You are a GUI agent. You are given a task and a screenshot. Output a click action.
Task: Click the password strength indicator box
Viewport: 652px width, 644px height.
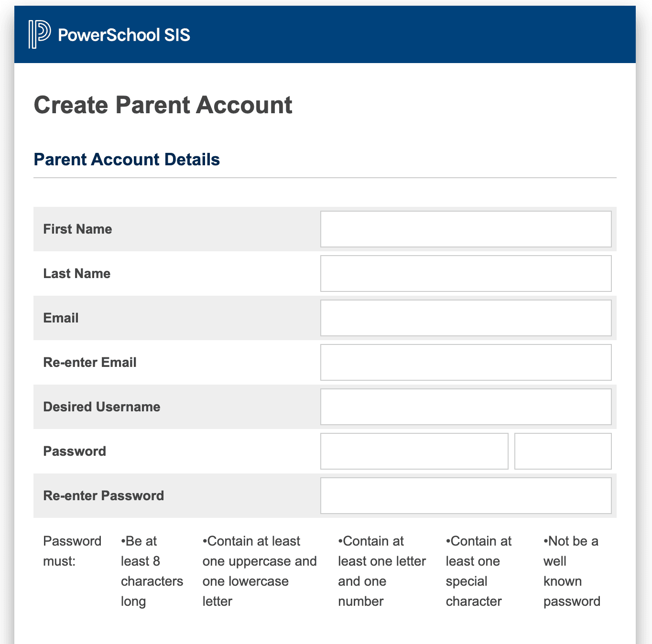(563, 451)
